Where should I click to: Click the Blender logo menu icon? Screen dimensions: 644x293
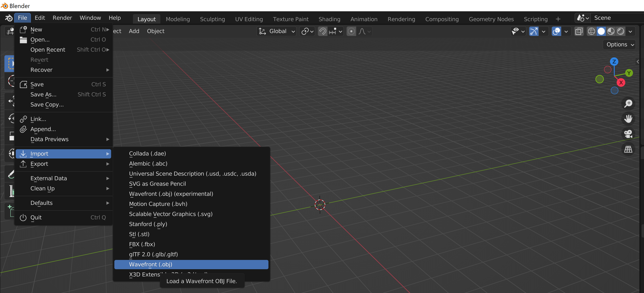coord(9,18)
